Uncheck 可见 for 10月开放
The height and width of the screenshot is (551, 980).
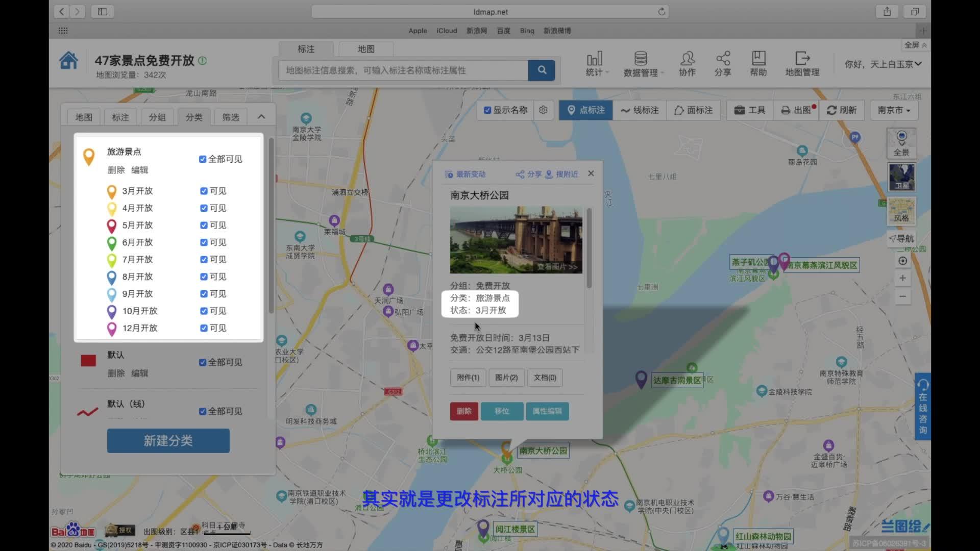pyautogui.click(x=204, y=311)
